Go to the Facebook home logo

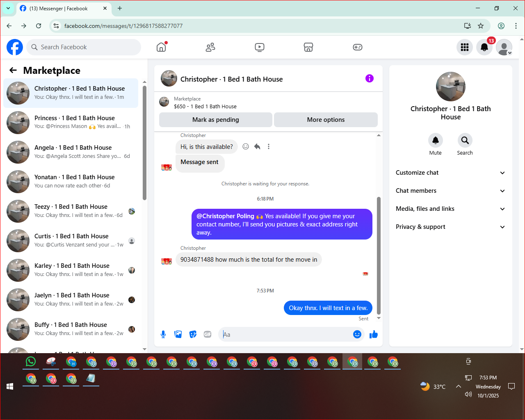click(15, 47)
